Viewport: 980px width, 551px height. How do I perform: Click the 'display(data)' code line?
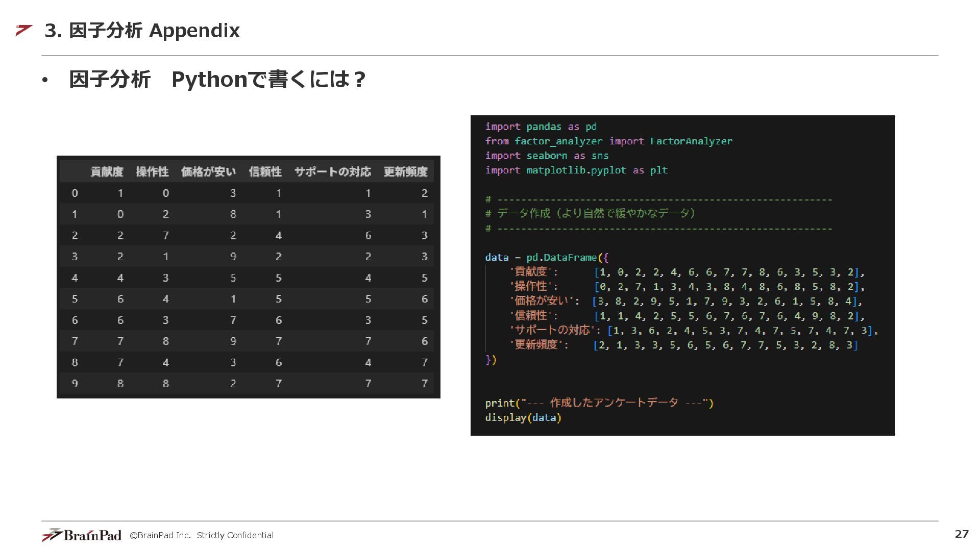523,418
